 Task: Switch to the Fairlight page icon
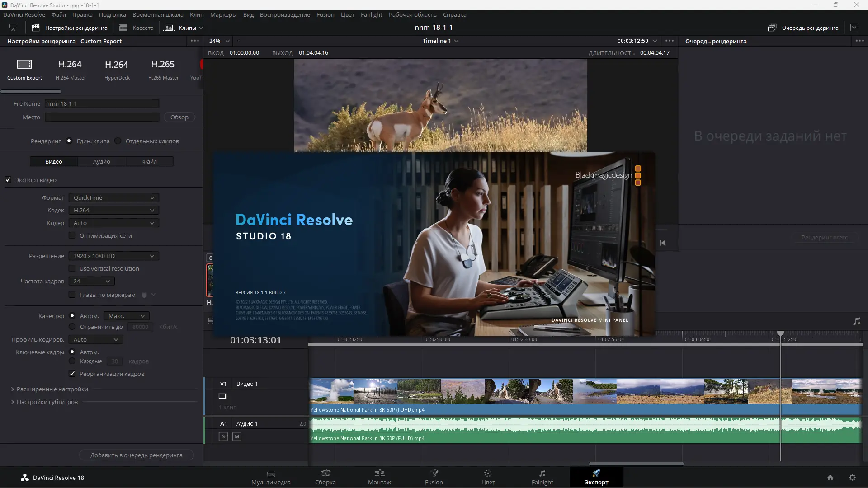point(542,474)
